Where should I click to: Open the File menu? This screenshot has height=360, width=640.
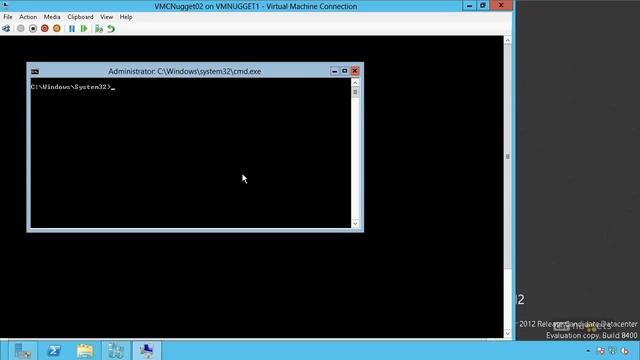click(8, 17)
